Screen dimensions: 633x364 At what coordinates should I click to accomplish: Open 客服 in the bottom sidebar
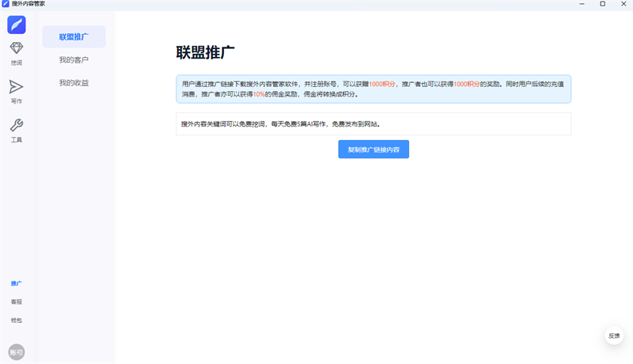point(17,301)
